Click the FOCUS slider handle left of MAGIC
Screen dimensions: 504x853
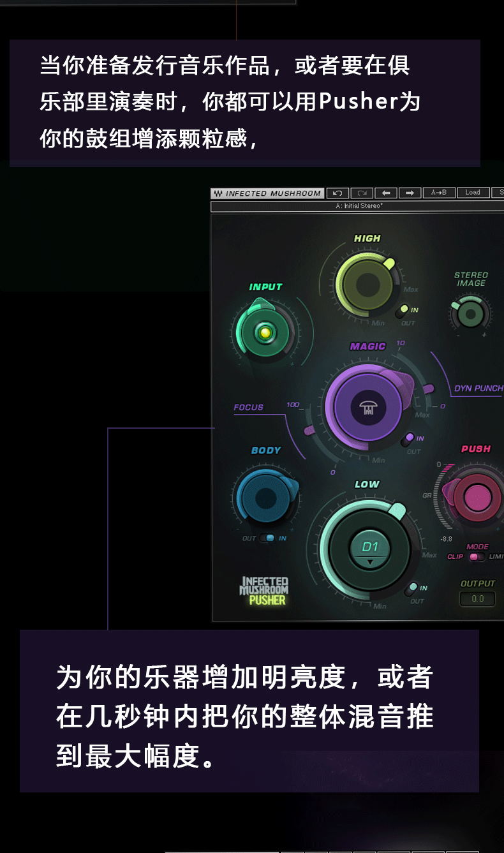pos(309,431)
